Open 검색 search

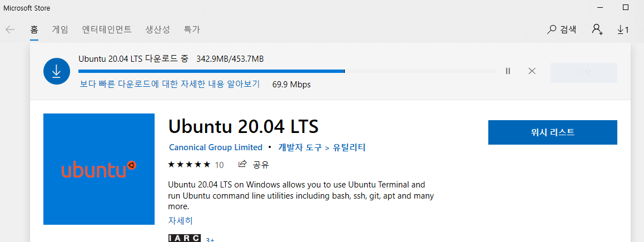pyautogui.click(x=562, y=29)
